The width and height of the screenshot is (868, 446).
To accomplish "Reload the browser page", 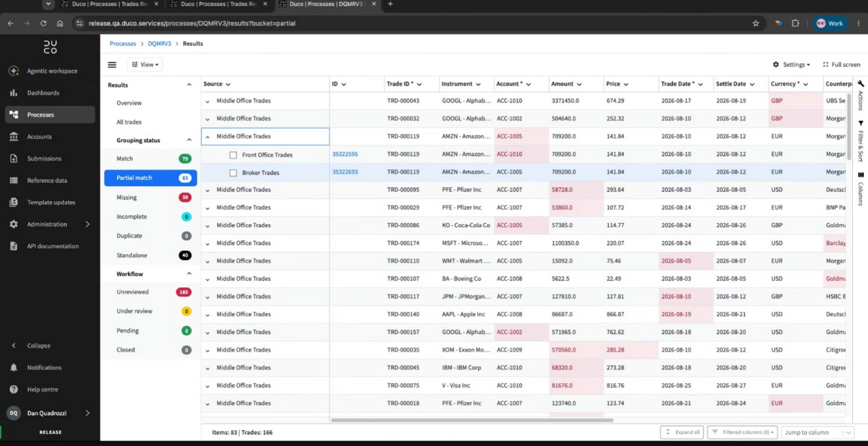I will tap(43, 23).
